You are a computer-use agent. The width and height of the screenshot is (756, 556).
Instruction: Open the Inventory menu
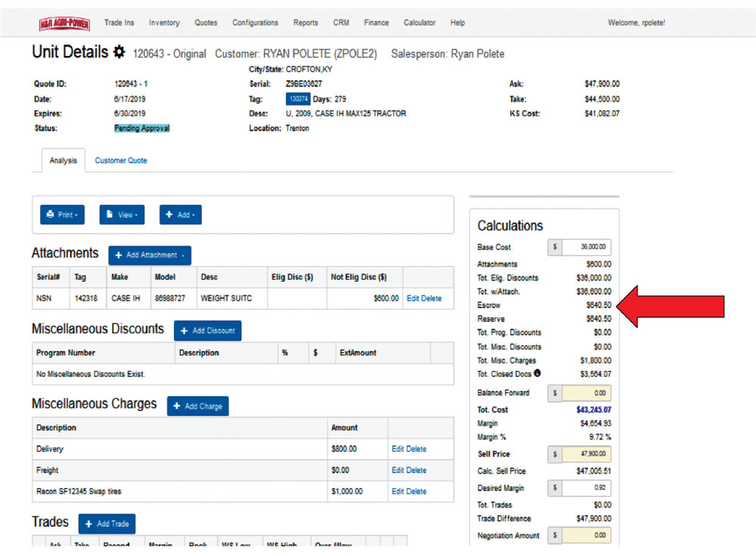tap(164, 23)
